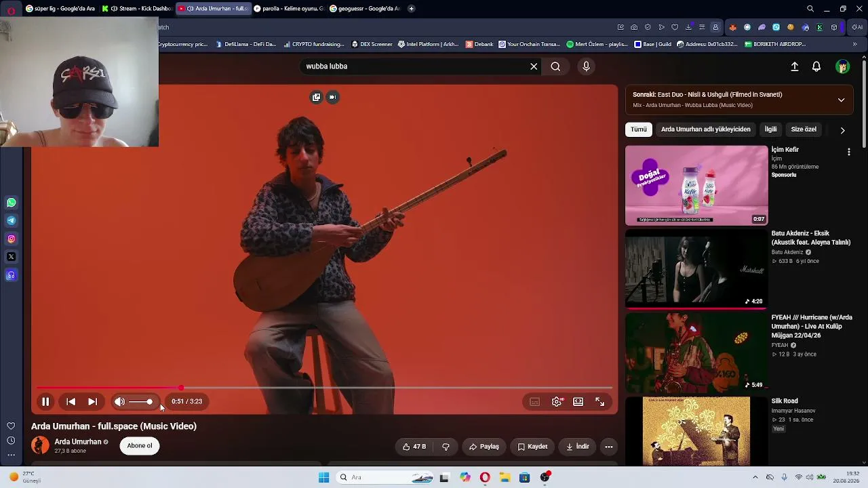
Task: Share the video with 'Paylaş'
Action: pyautogui.click(x=484, y=447)
